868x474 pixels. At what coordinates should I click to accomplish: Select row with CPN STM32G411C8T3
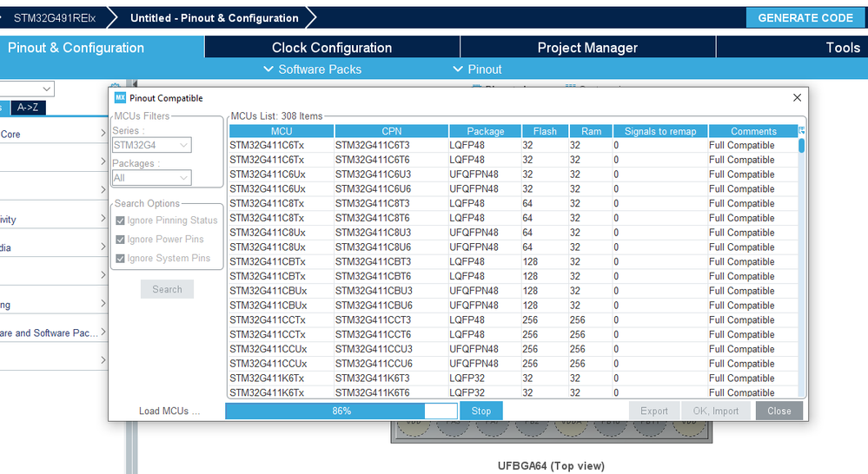(x=514, y=203)
